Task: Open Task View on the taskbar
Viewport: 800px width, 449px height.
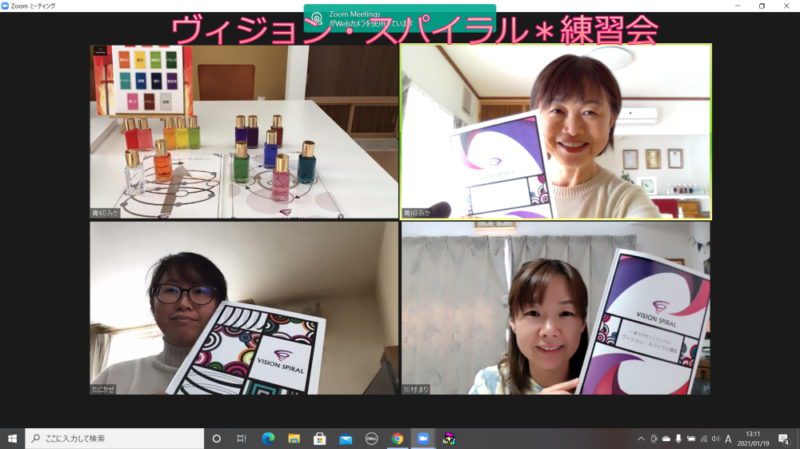Action: (x=242, y=438)
